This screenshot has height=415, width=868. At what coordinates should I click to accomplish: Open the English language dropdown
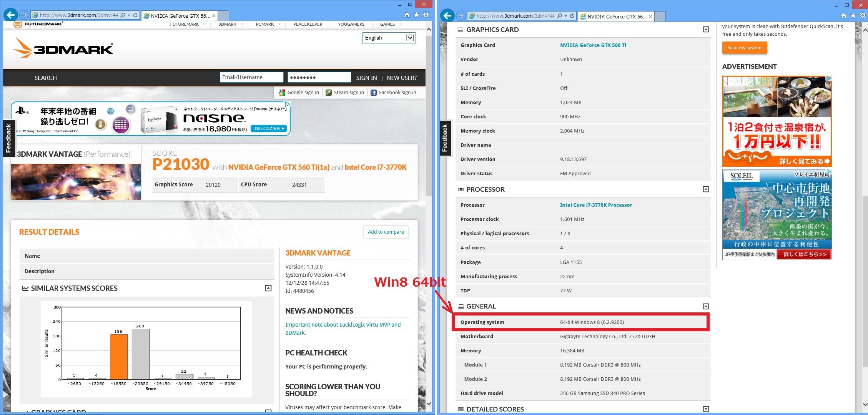point(389,38)
